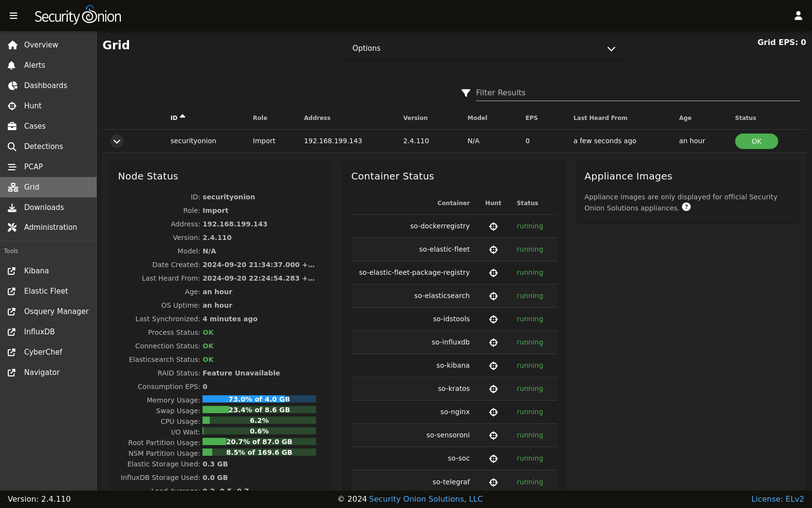812x508 pixels.
Task: Hunt for so-elastic-fleet container events
Action: 493,250
